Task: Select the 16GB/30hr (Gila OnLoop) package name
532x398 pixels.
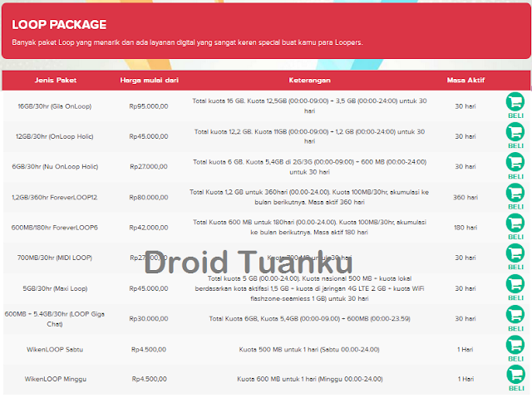Action: pyautogui.click(x=55, y=106)
